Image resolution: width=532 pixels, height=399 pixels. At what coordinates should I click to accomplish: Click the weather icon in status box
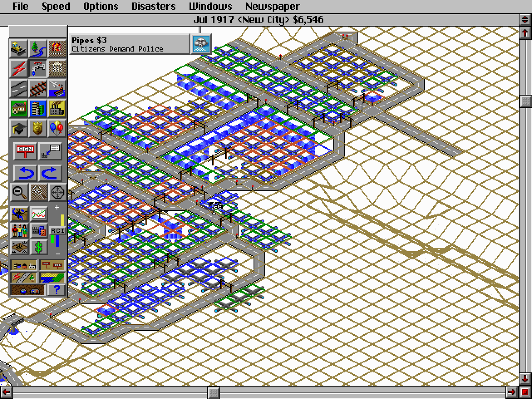(x=201, y=44)
